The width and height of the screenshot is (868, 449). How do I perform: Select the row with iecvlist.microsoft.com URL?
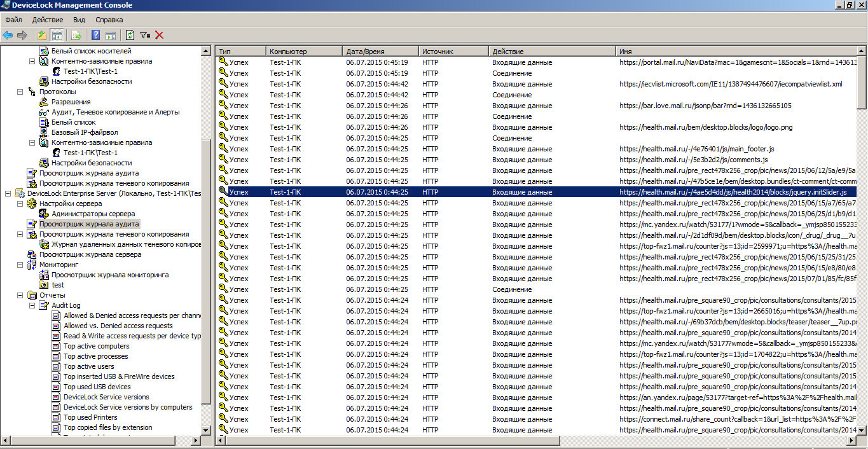(x=537, y=84)
